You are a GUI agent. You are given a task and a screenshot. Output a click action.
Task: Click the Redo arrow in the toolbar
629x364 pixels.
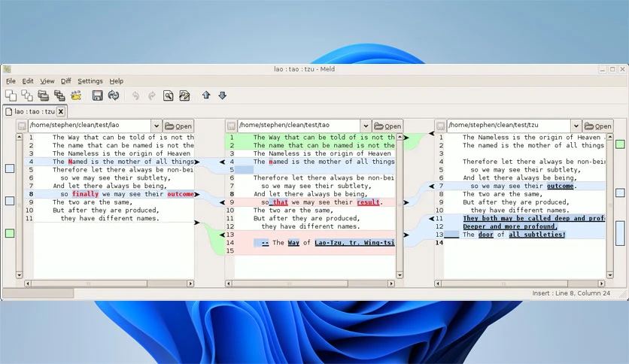click(x=152, y=96)
